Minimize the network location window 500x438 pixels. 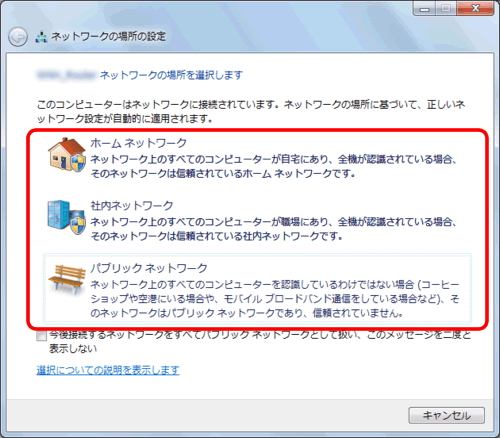[424, 8]
